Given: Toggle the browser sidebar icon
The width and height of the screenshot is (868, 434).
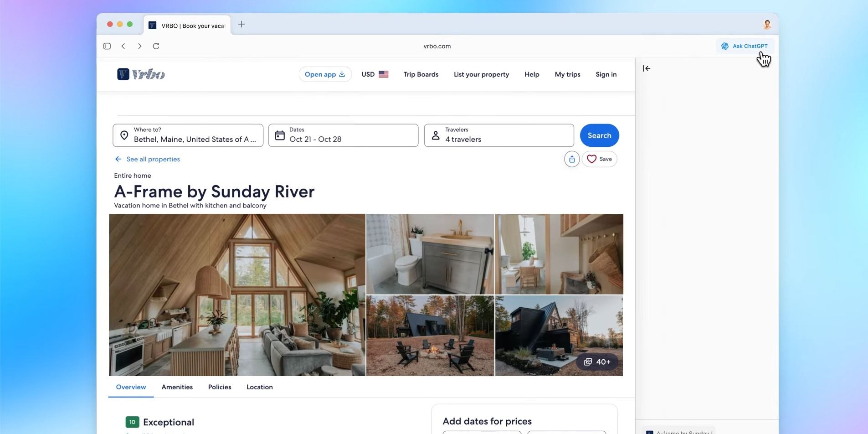Looking at the screenshot, I should 107,46.
